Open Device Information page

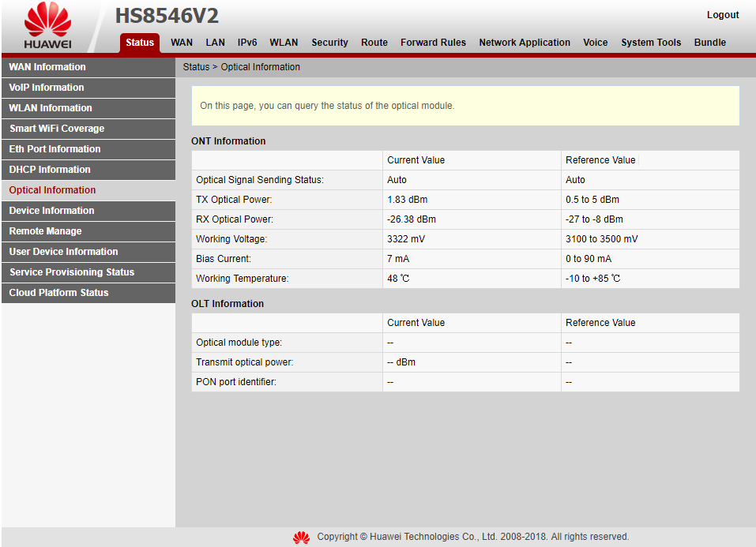tap(88, 211)
